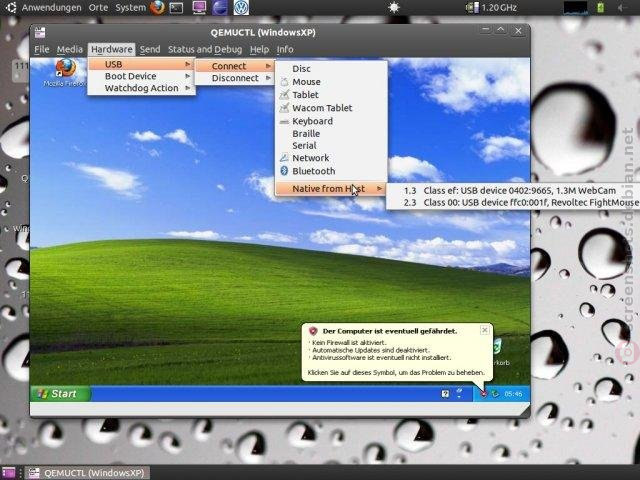
Task: Launch Firefox from the top panel
Action: tap(158, 7)
